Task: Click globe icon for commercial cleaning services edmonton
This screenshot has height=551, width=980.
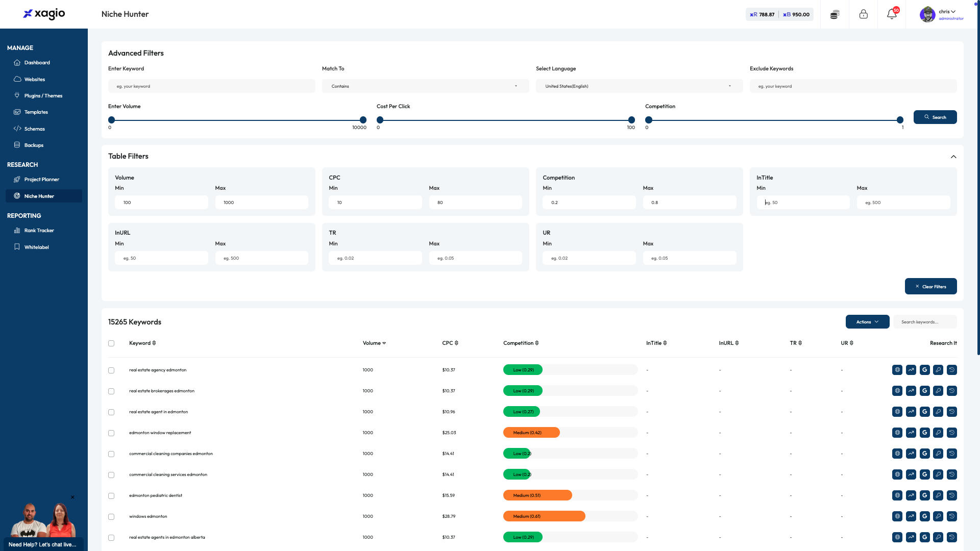Action: tap(897, 474)
